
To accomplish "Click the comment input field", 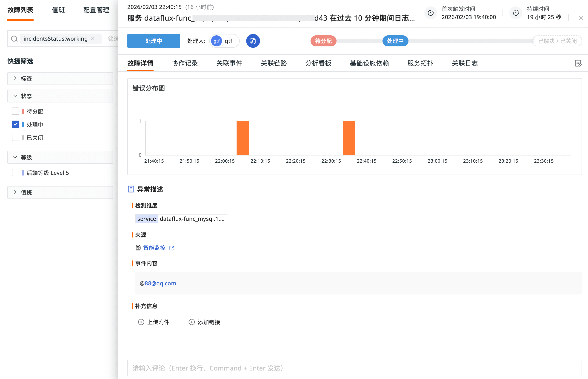I will tap(354, 368).
